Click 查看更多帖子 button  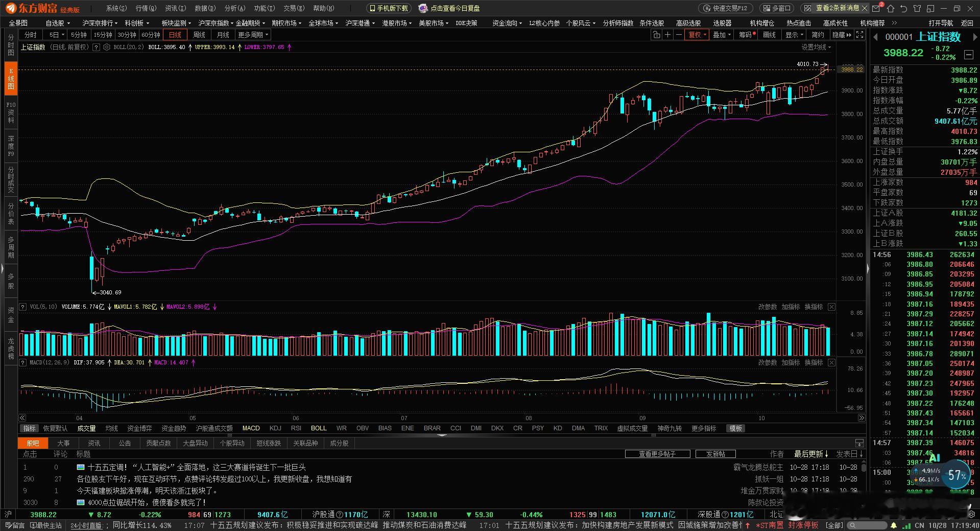[657, 454]
